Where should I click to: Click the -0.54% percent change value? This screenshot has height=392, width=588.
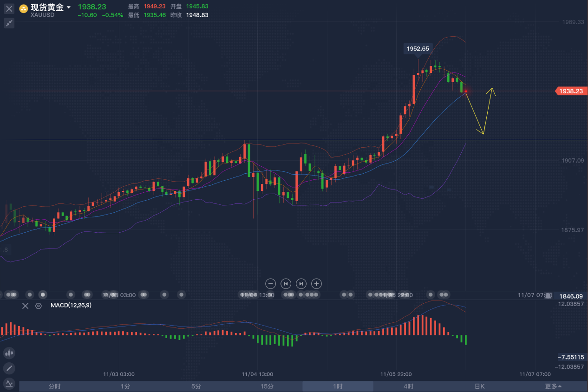click(x=113, y=15)
